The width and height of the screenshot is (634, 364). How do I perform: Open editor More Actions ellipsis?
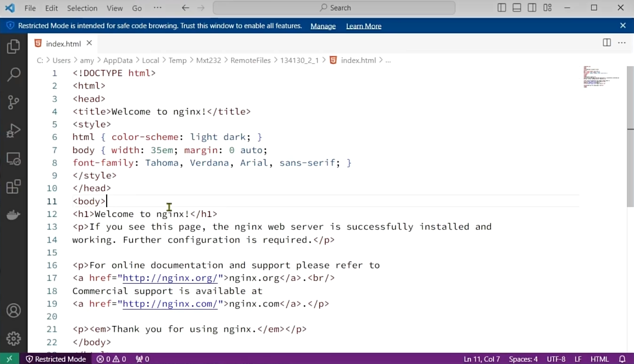(x=622, y=43)
